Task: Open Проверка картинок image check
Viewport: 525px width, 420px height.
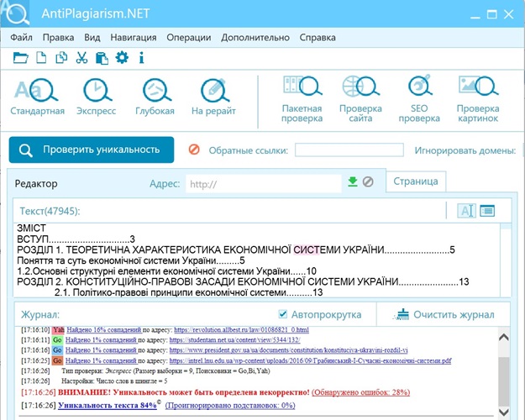Action: [x=478, y=99]
